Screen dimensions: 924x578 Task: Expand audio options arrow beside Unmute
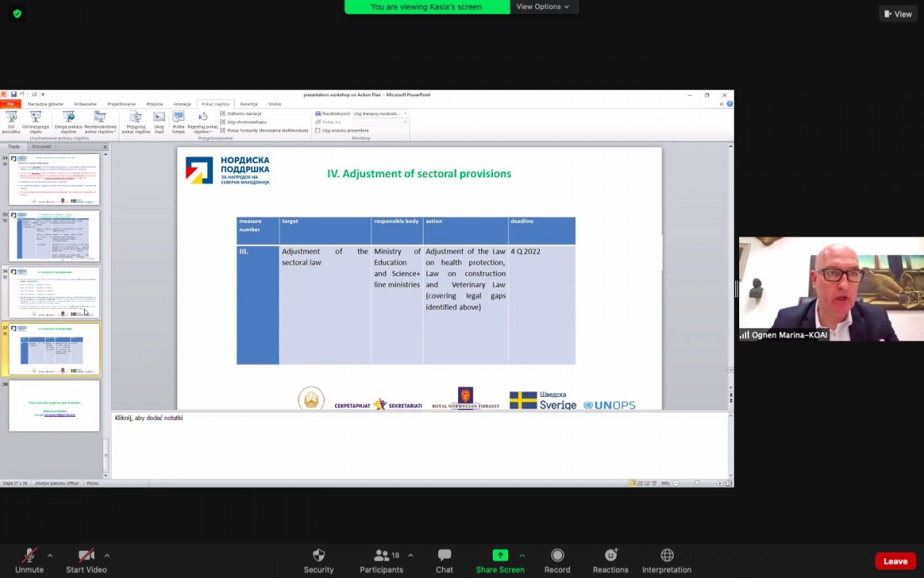point(50,556)
